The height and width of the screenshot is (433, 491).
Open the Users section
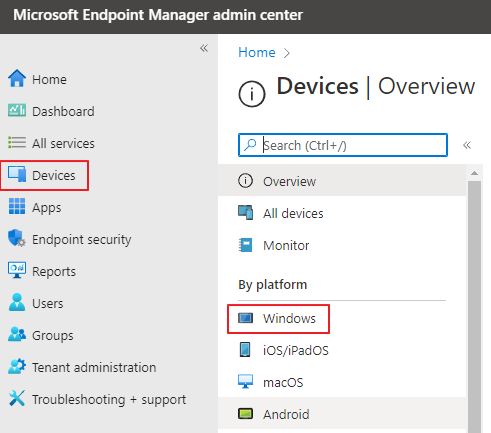coord(48,303)
